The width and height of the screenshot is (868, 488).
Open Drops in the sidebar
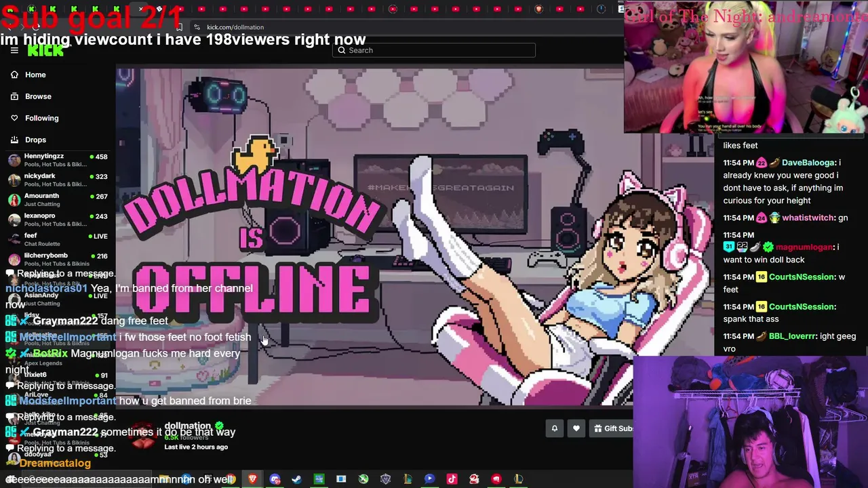click(x=35, y=140)
